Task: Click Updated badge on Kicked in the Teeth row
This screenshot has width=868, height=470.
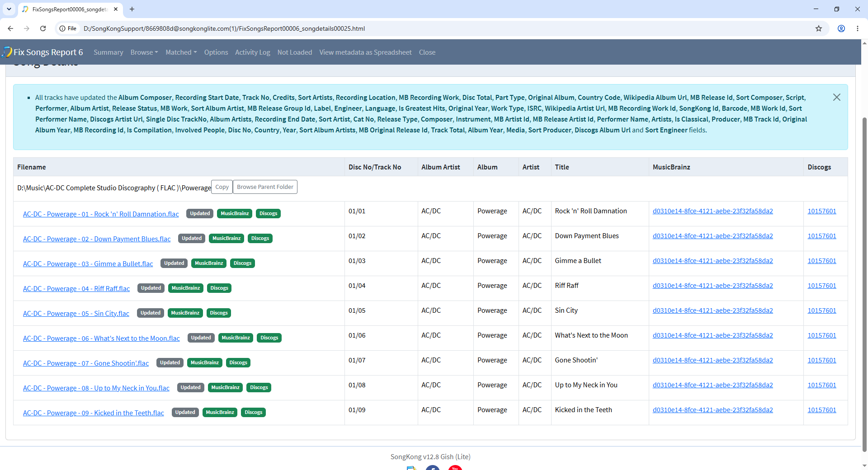Action: pos(185,413)
